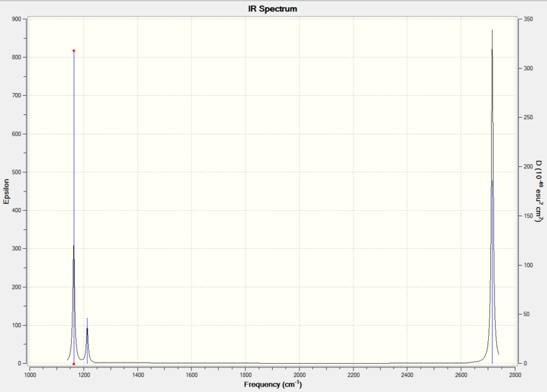The image size is (547, 392).
Task: Select the red triangle marker atop the tallest peak
Action: click(x=74, y=51)
